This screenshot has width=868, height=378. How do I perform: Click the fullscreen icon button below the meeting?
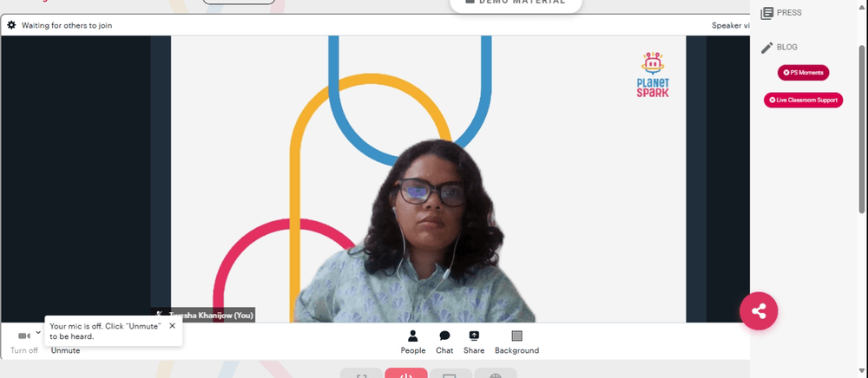click(x=361, y=373)
